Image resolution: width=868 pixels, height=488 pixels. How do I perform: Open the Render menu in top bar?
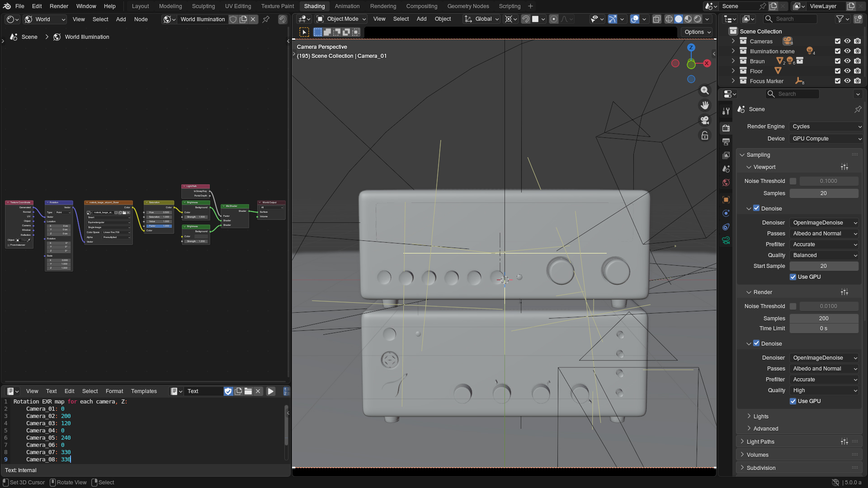pos(59,6)
